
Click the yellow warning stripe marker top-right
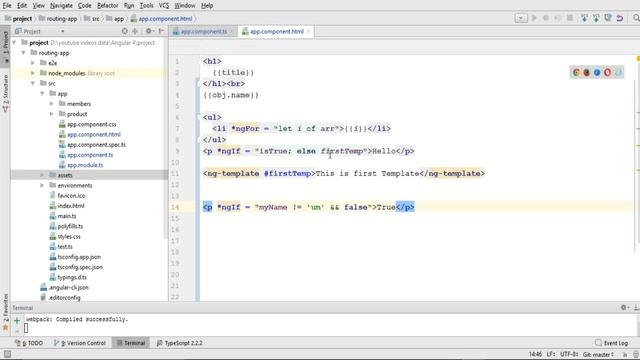click(638, 59)
